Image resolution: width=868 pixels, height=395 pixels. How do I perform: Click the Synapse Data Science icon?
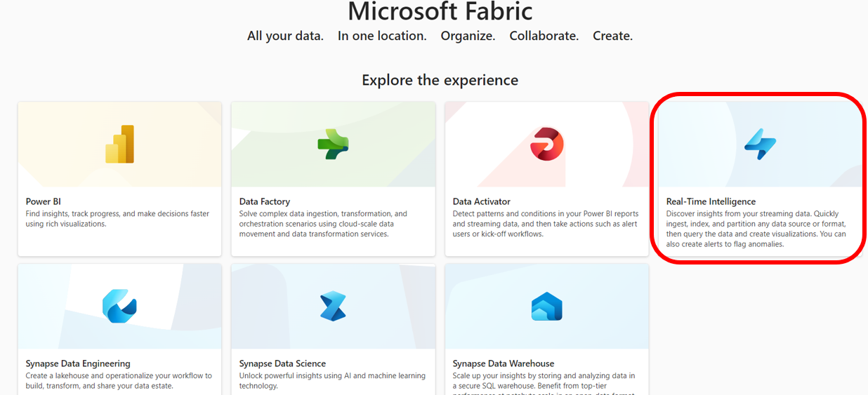(x=333, y=306)
